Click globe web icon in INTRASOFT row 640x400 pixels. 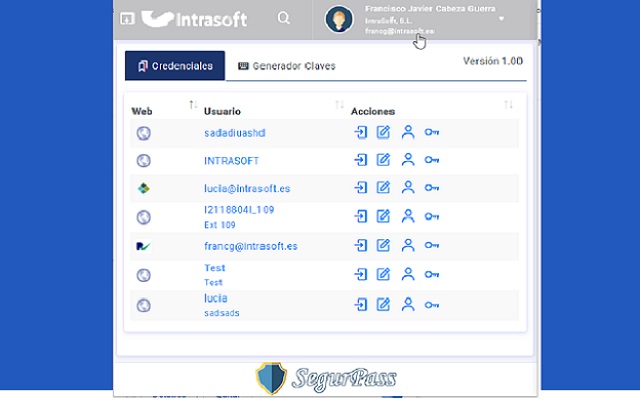click(144, 160)
